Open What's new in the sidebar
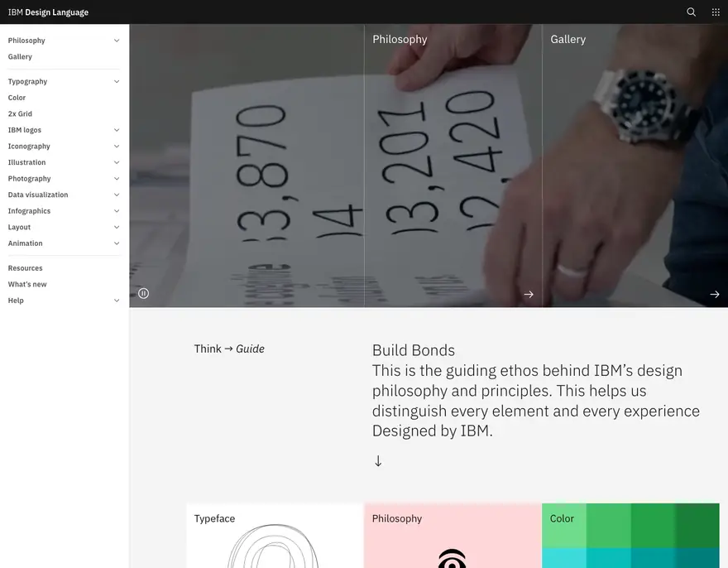Image resolution: width=728 pixels, height=568 pixels. [x=27, y=285]
